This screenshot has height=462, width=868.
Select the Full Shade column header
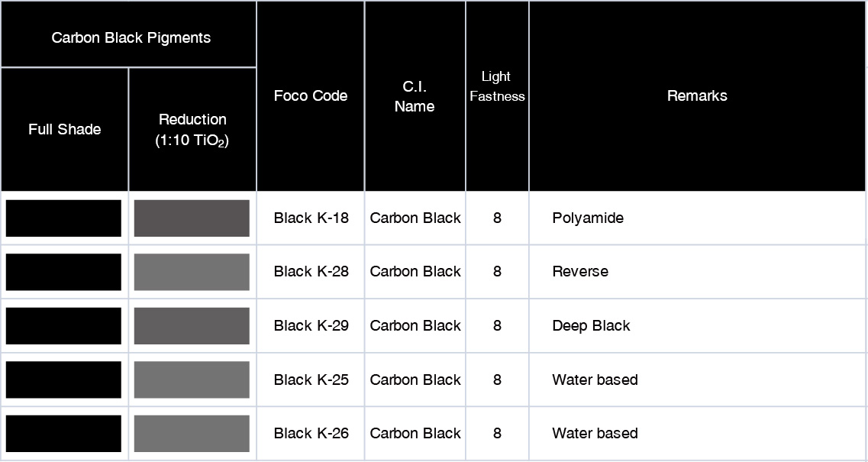[x=64, y=130]
